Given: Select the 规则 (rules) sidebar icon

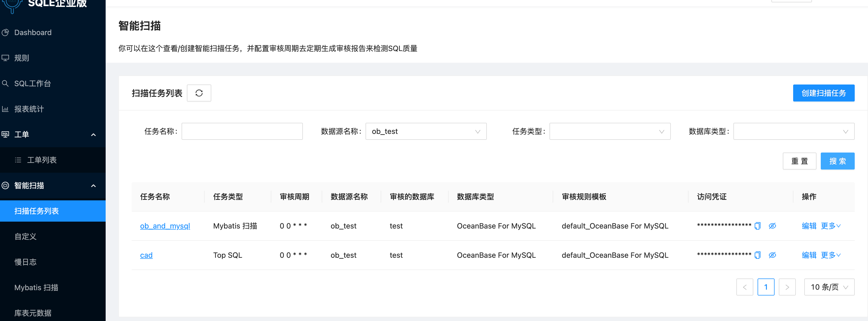Looking at the screenshot, I should 5,58.
